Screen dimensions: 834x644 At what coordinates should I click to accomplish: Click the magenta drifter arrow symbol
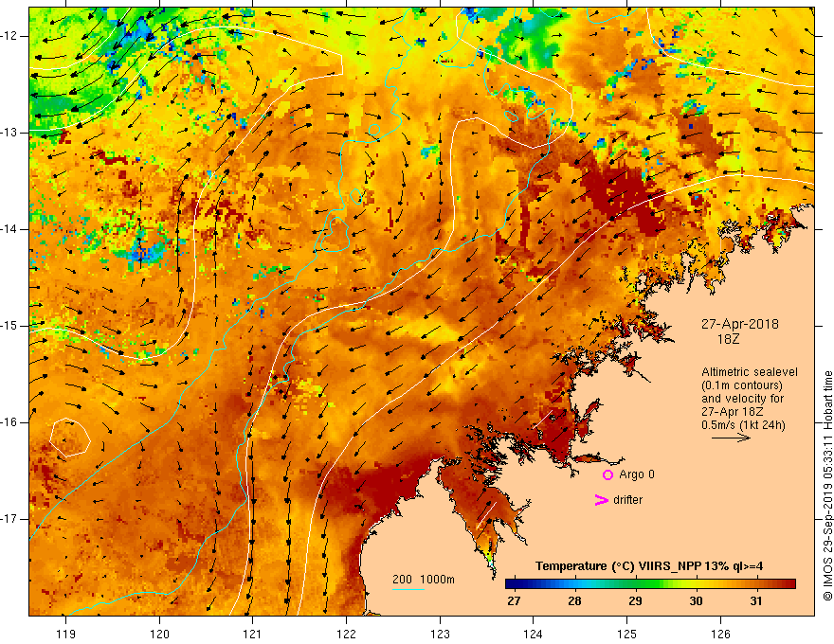point(602,500)
